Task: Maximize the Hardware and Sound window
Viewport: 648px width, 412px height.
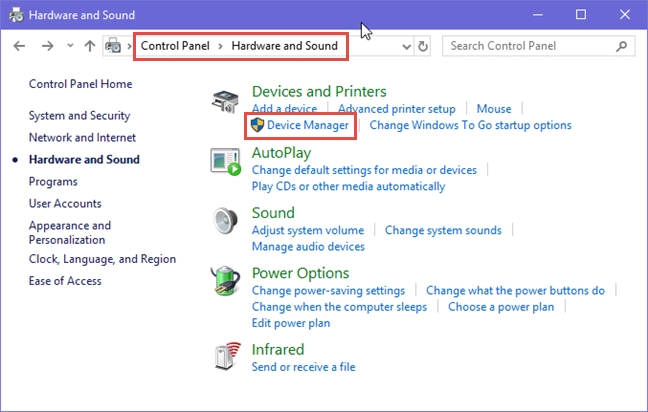Action: pyautogui.click(x=581, y=15)
